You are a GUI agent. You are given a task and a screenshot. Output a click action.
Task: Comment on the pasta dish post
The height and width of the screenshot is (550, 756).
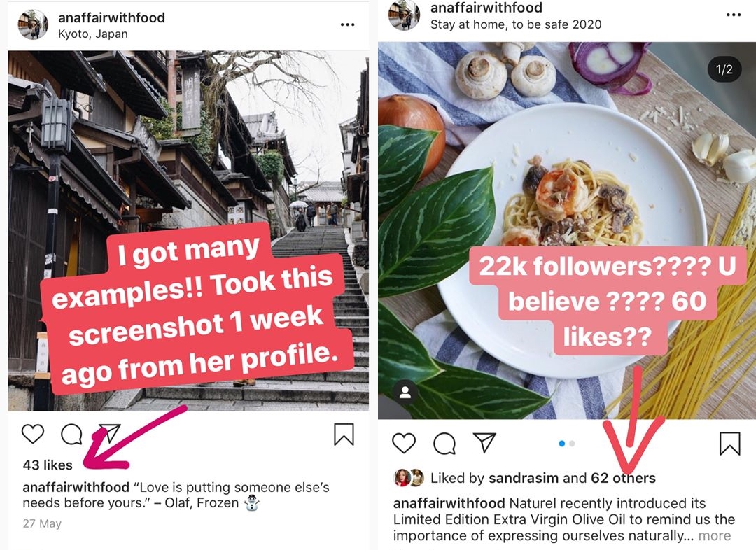[444, 443]
